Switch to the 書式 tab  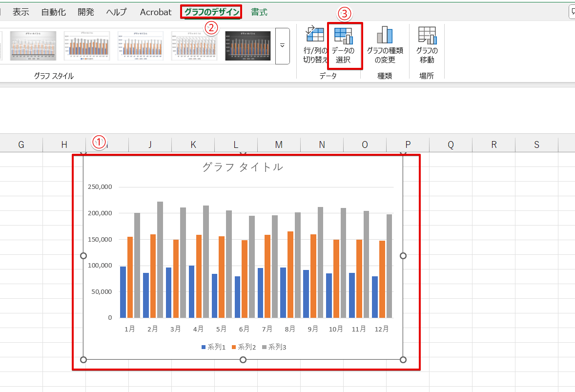click(x=259, y=12)
